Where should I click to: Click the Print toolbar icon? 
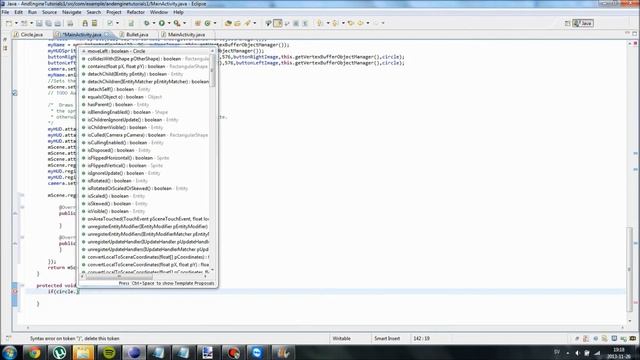point(70,23)
